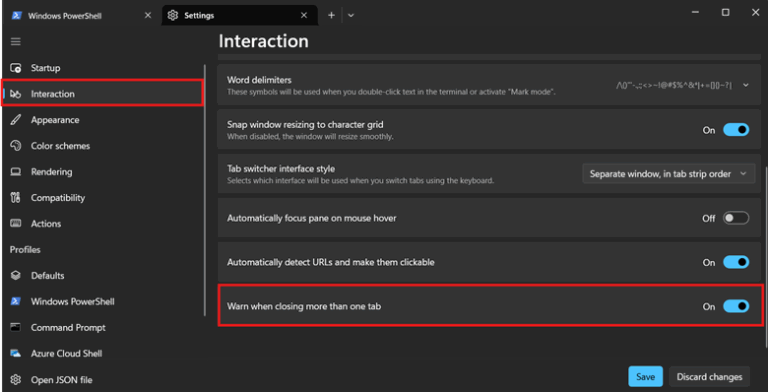Enable Automatically focus pane on mouse hover
The width and height of the screenshot is (768, 392).
point(736,219)
